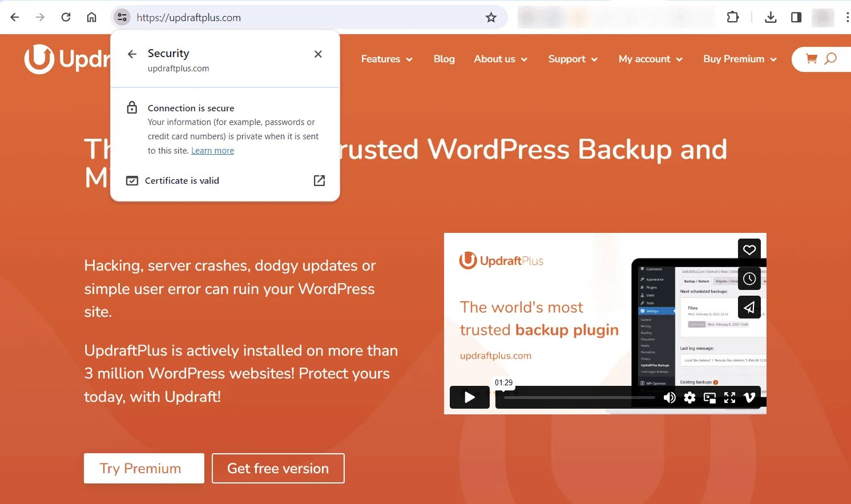851x504 pixels.
Task: Open the video settings gear
Action: click(x=690, y=397)
